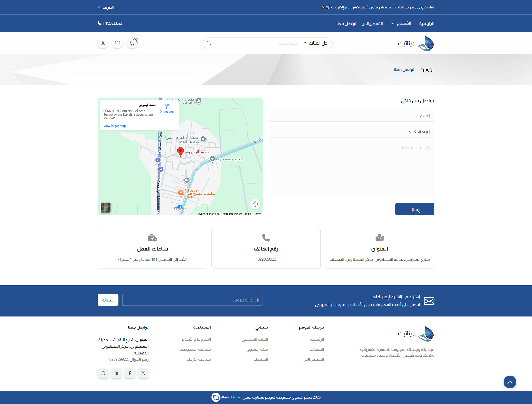Open الرئيسية in the top navigation
The width and height of the screenshot is (532, 404).
tap(426, 24)
